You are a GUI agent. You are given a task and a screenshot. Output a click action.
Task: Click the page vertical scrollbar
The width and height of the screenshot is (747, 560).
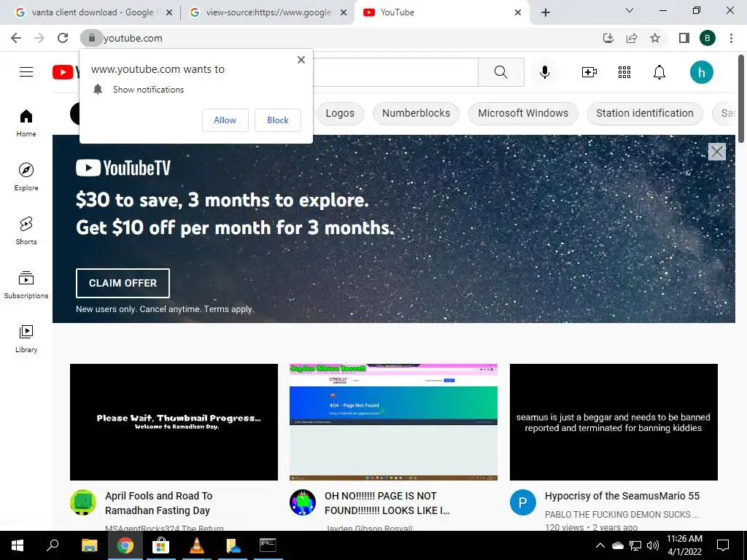(741, 99)
